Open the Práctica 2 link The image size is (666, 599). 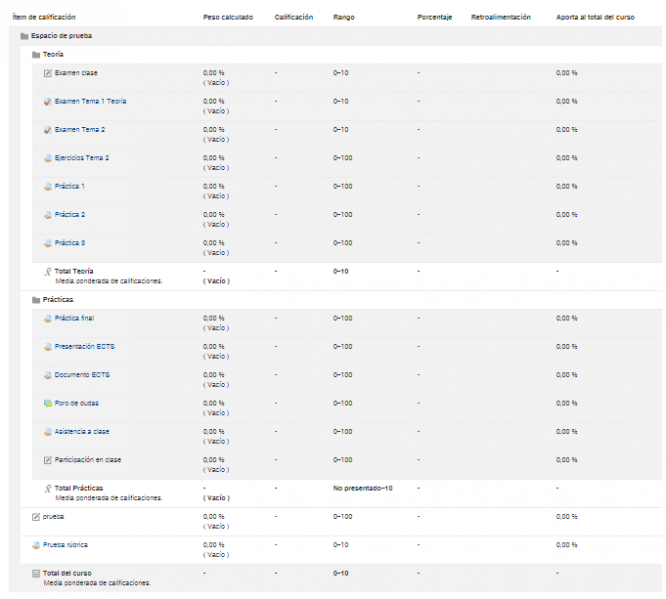point(70,215)
